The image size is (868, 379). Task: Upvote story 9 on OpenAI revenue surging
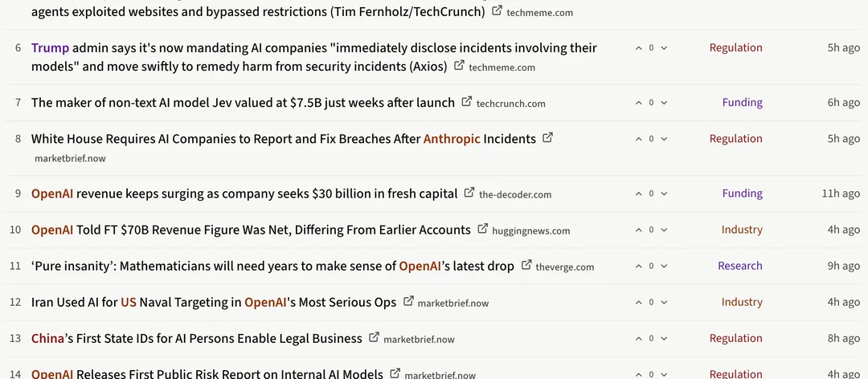[x=638, y=194]
